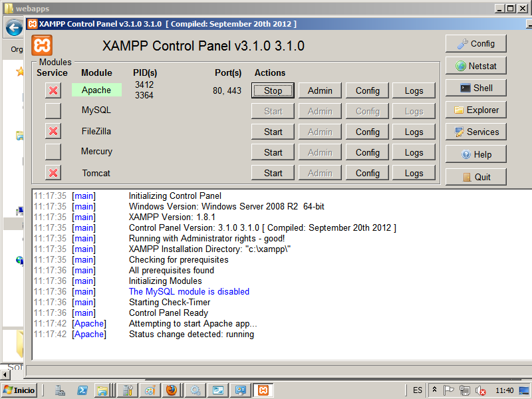View Mercury Logs
The height and width of the screenshot is (399, 532).
(414, 152)
